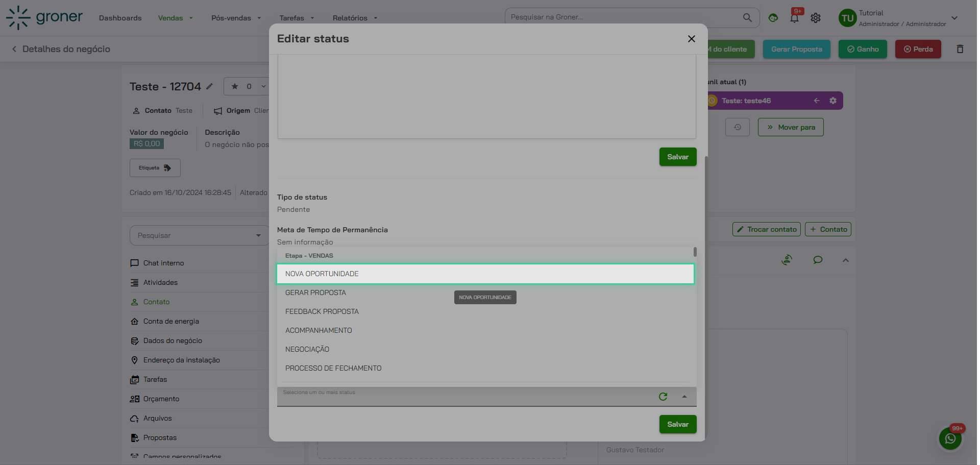Mark the deal as Ganho
The width and height of the screenshot is (980, 465).
(x=863, y=49)
